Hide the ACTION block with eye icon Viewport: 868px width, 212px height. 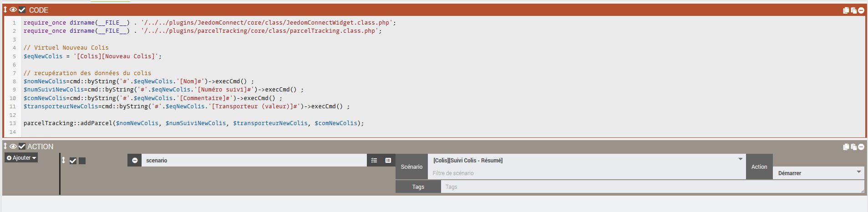[x=13, y=146]
